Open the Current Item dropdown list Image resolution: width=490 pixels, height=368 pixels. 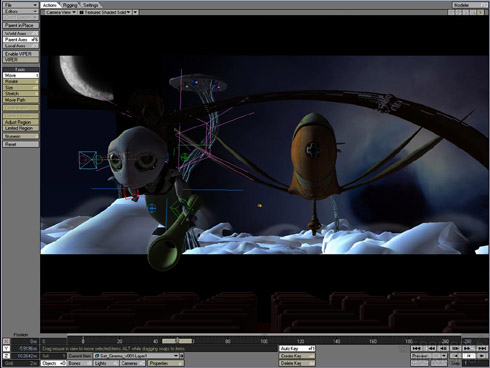[x=138, y=356]
